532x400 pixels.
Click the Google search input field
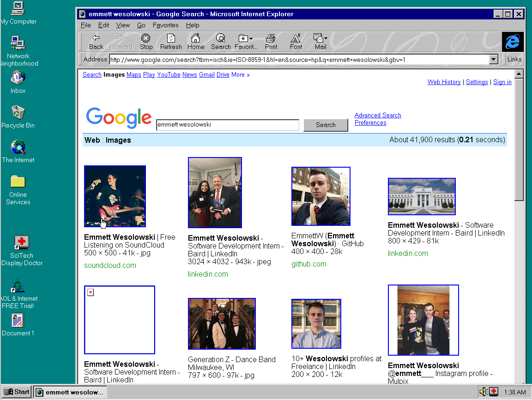[x=228, y=125]
